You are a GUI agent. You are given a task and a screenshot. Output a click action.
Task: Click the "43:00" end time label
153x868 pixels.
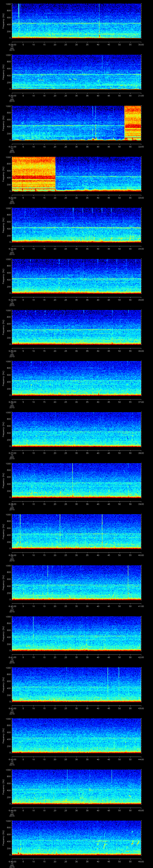coord(141,708)
